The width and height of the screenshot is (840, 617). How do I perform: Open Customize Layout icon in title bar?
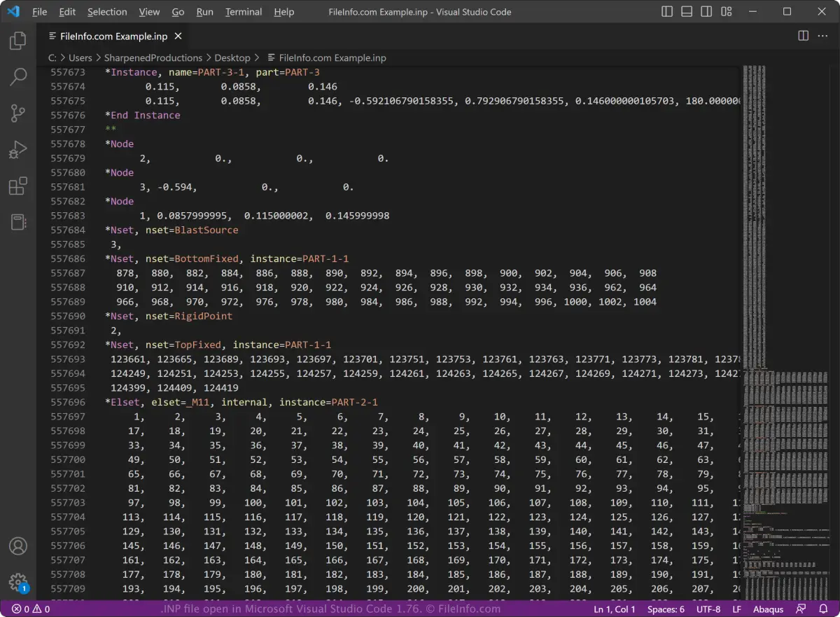pos(726,12)
